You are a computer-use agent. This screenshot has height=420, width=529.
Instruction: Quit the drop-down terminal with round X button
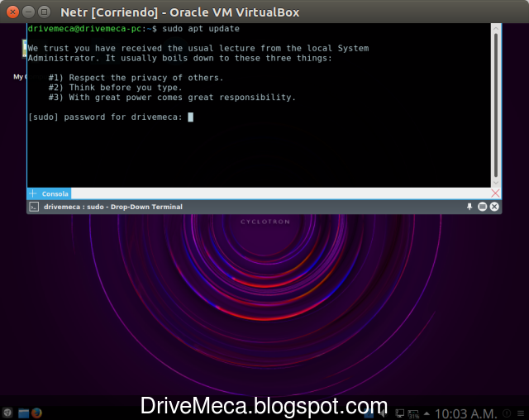[x=494, y=207]
